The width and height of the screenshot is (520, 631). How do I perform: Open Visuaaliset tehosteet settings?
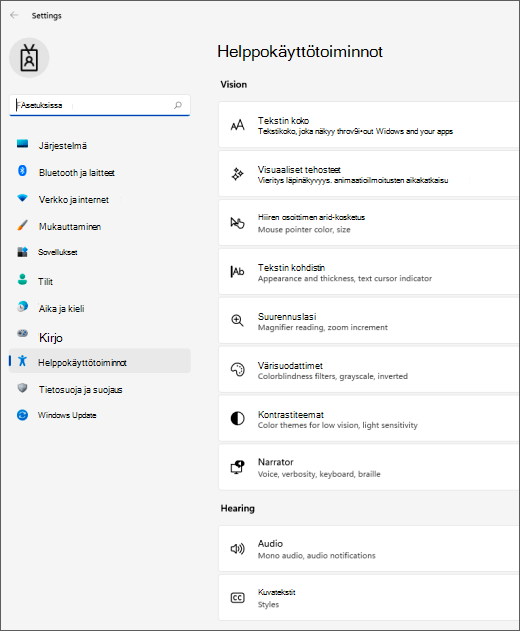(x=368, y=174)
